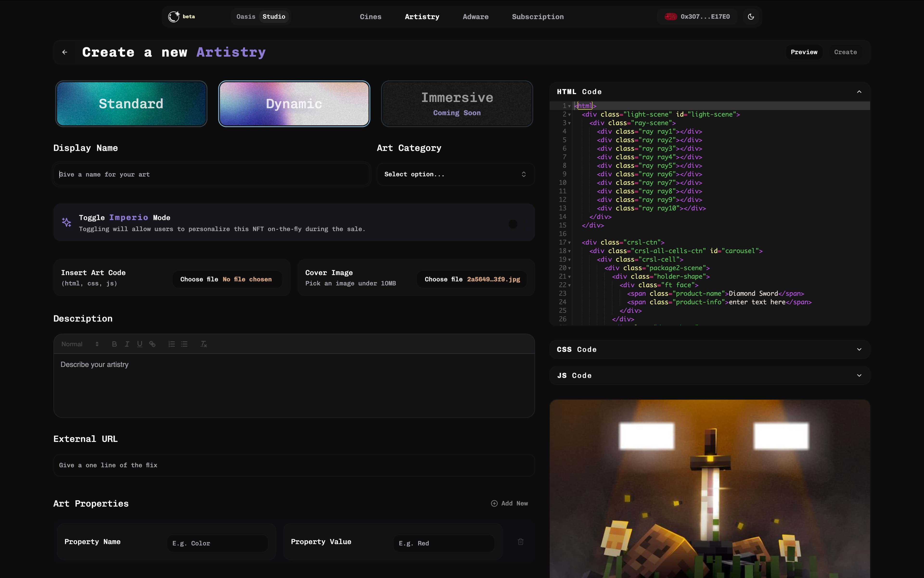Apply underline formatting in description toolbar

tap(140, 344)
